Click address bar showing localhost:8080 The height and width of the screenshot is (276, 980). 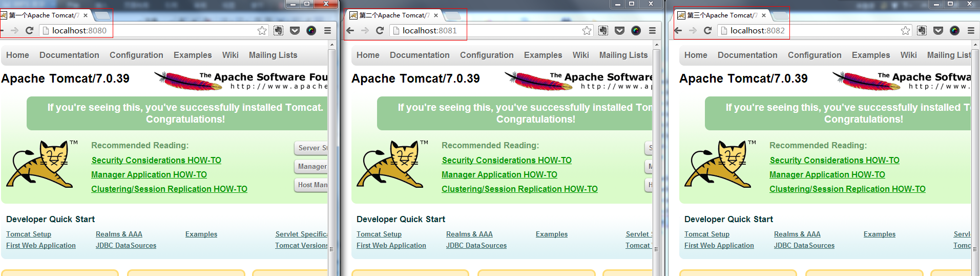click(154, 30)
